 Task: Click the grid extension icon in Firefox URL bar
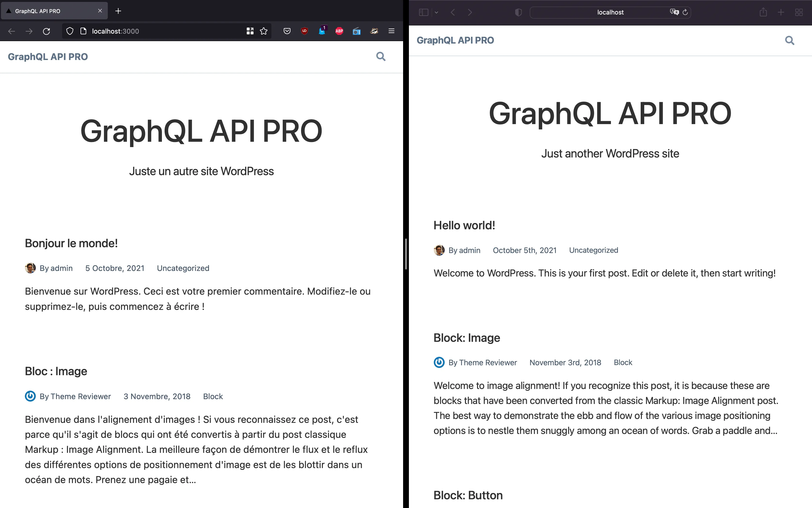250,31
